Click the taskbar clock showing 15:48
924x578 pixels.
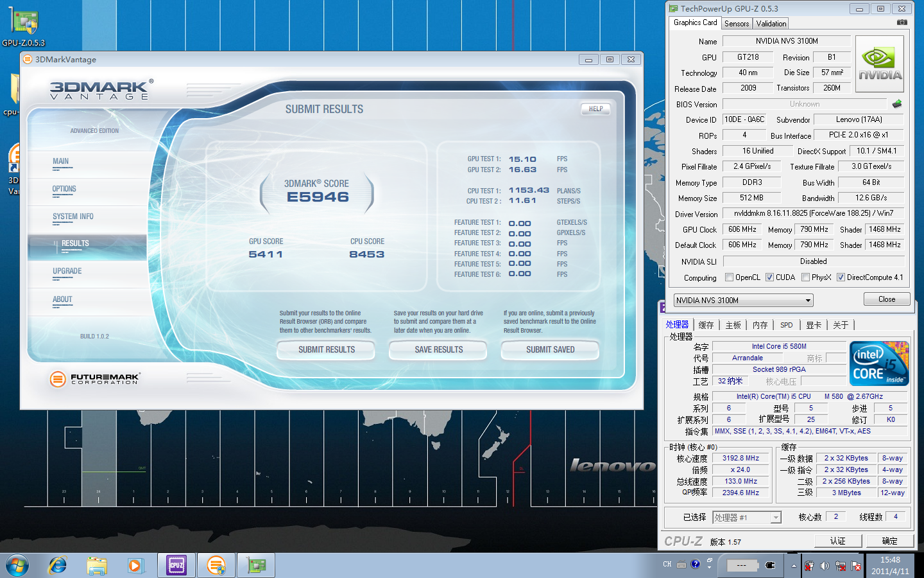click(890, 566)
